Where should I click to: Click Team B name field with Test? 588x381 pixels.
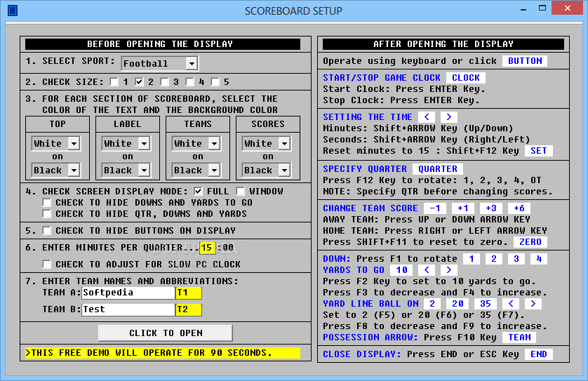[128, 309]
